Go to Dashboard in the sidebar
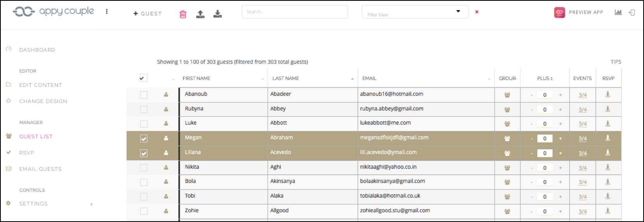Viewport: 644px width, 222px height. tap(37, 50)
